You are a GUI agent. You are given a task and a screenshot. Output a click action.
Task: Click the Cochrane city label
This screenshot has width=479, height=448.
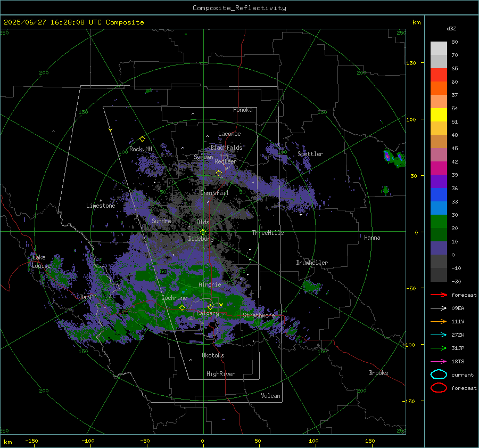click(x=174, y=298)
